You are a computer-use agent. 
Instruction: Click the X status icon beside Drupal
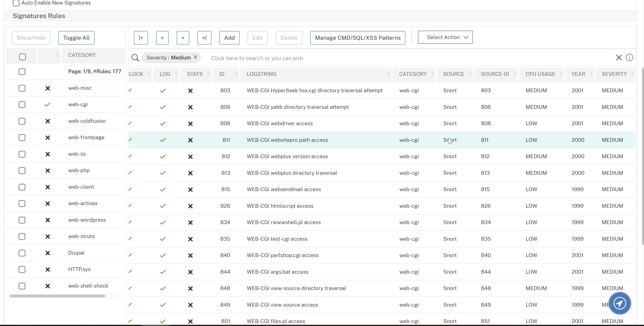pyautogui.click(x=47, y=253)
